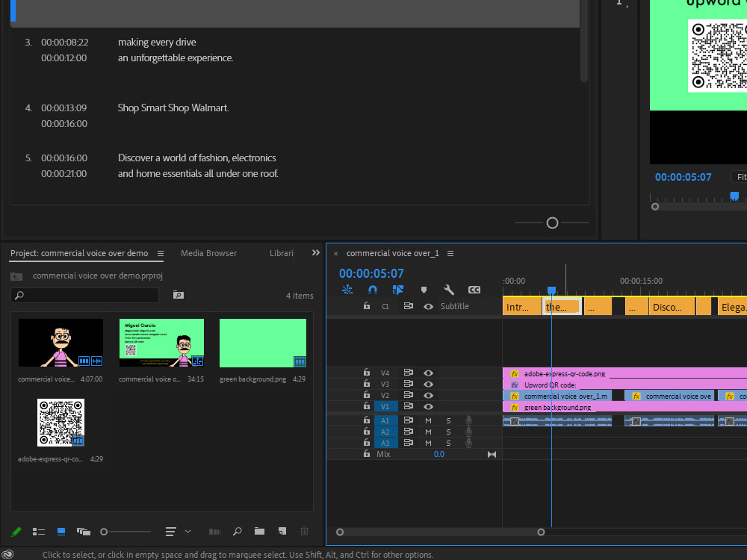Select the Disco... subtitle clip in timeline
Screen dimensions: 747x560
click(672, 307)
